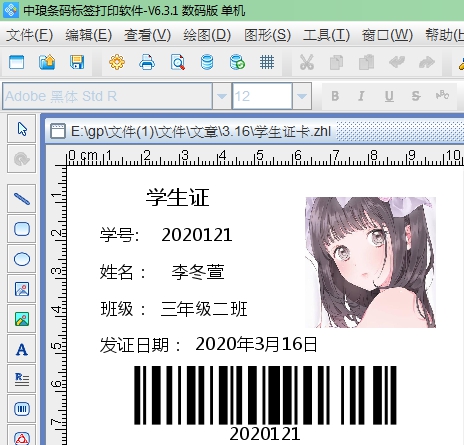Select the 班级： label
This screenshot has height=445, width=464.
pyautogui.click(x=123, y=309)
